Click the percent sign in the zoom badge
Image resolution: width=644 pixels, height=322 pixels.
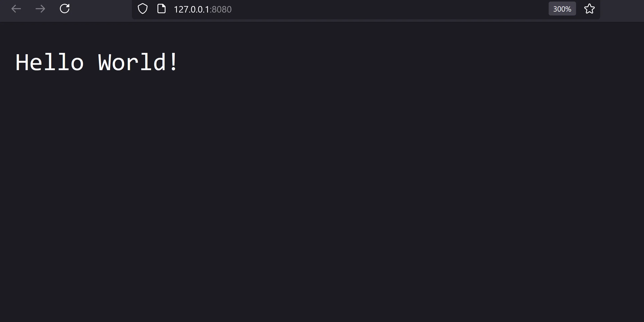click(x=568, y=9)
